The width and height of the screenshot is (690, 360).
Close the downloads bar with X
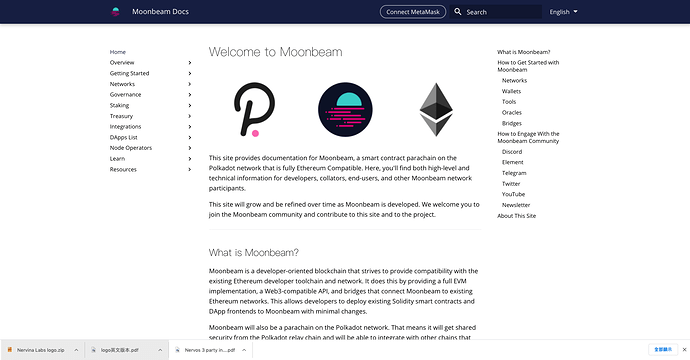(684, 349)
